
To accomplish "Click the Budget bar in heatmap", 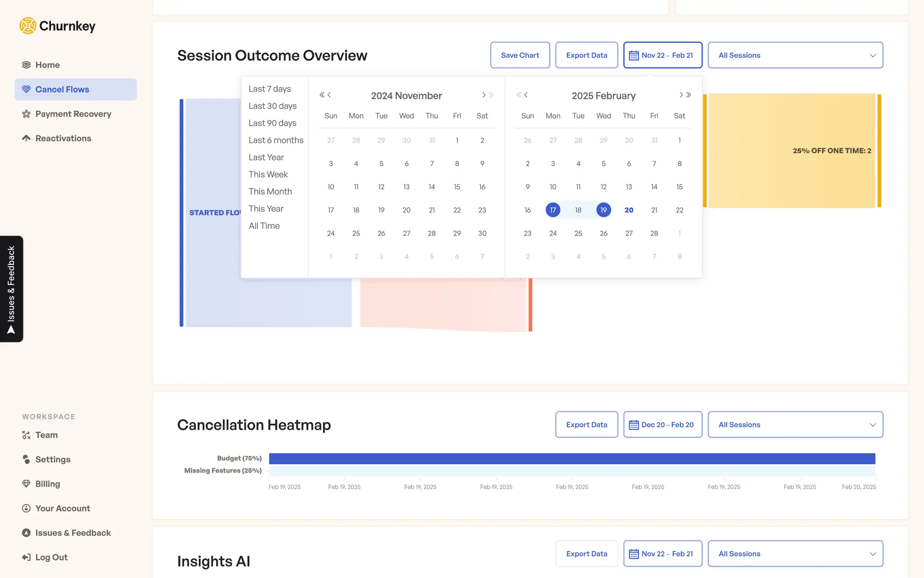I will (x=572, y=459).
